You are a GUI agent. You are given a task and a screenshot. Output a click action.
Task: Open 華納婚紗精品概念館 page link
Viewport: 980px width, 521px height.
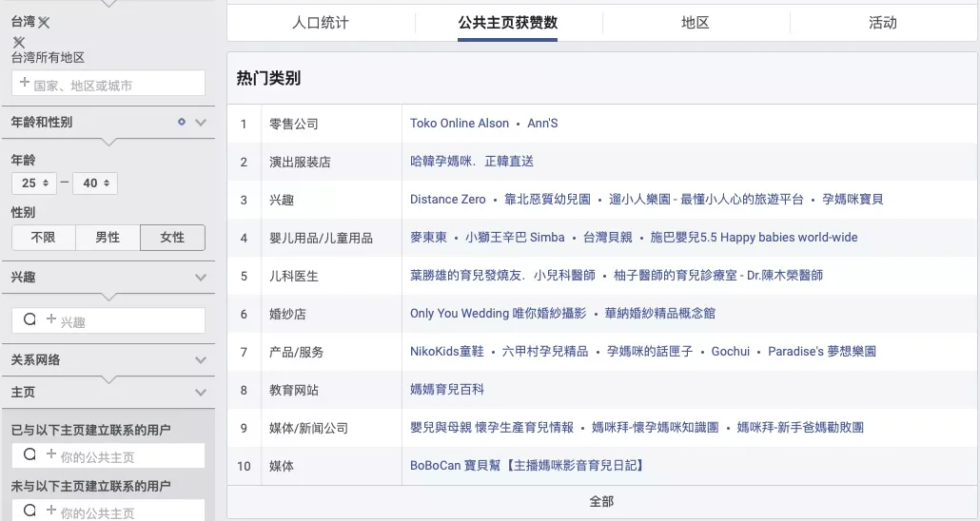pyautogui.click(x=660, y=314)
